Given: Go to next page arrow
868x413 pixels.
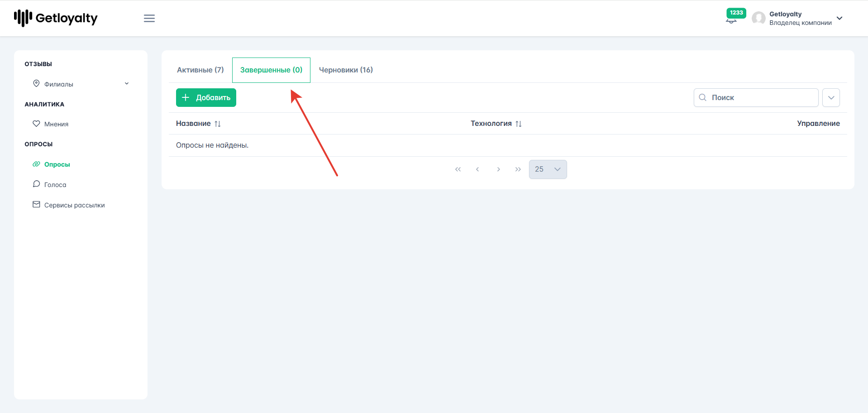Looking at the screenshot, I should coord(498,169).
